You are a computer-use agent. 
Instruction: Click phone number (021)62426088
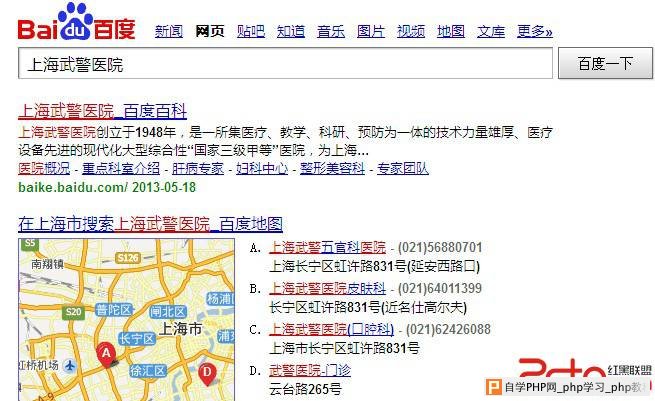pos(448,329)
